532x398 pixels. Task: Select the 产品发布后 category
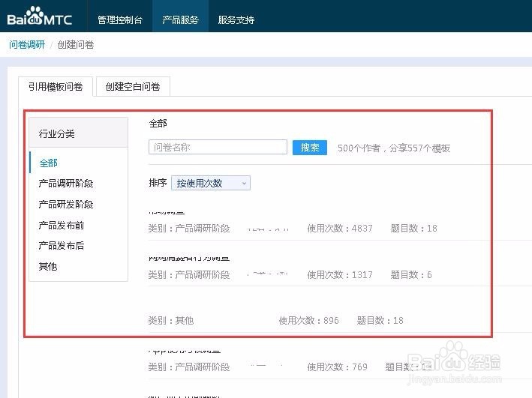pyautogui.click(x=62, y=245)
